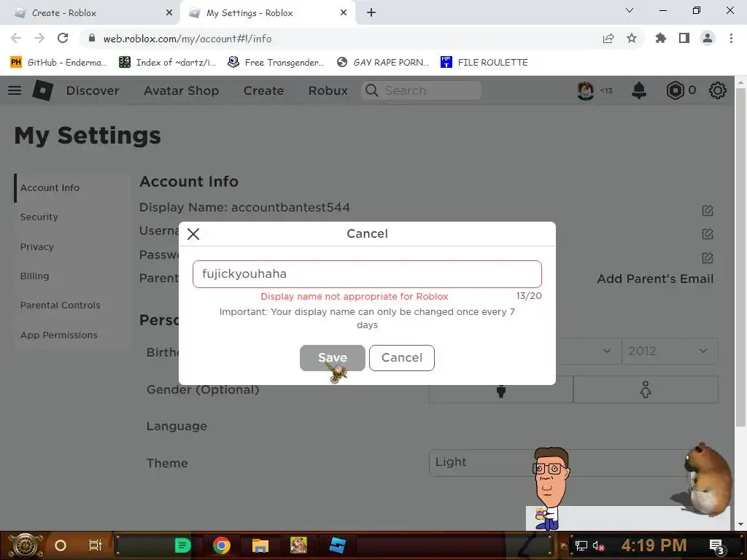The width and height of the screenshot is (747, 560).
Task: Click the Add Parent's Email link
Action: pyautogui.click(x=655, y=279)
